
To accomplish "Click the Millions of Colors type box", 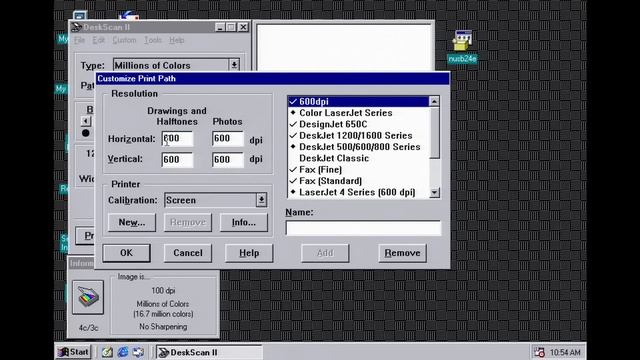I will [x=171, y=65].
